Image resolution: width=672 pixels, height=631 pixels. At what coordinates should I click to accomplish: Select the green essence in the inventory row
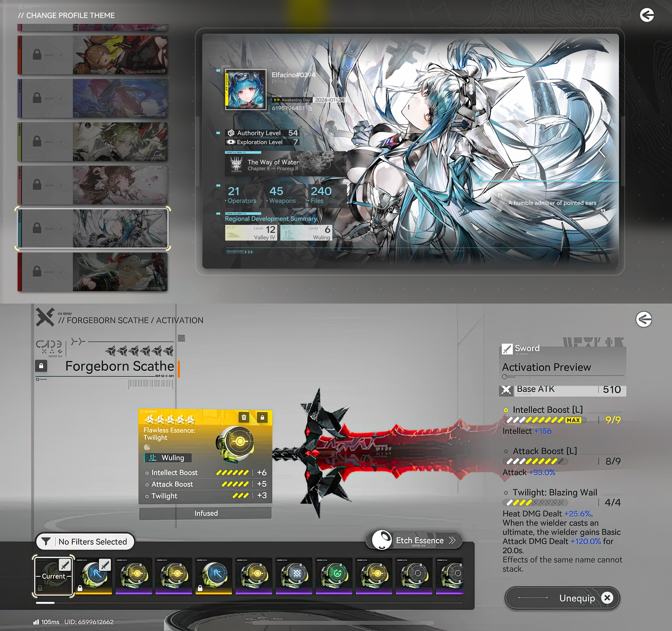coord(334,574)
